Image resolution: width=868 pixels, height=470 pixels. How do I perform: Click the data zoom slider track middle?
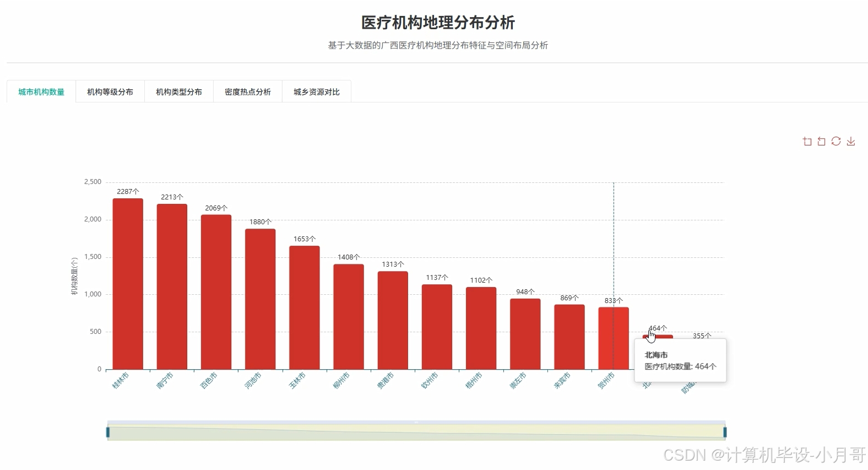pyautogui.click(x=416, y=433)
